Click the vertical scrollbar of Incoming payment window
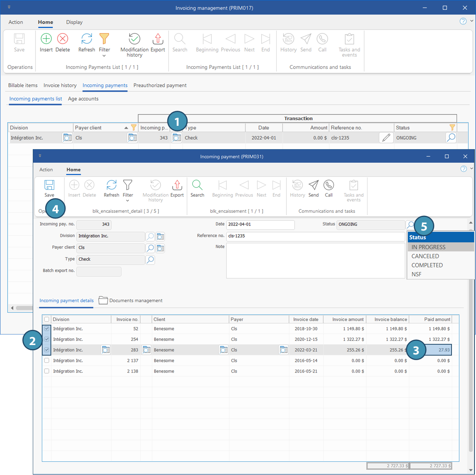 (470, 339)
